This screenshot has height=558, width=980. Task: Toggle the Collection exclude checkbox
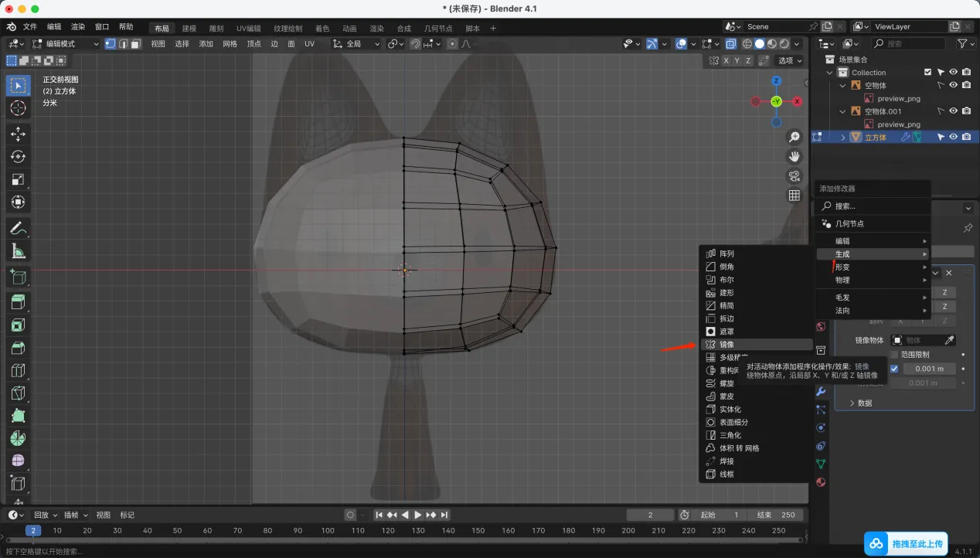(927, 73)
